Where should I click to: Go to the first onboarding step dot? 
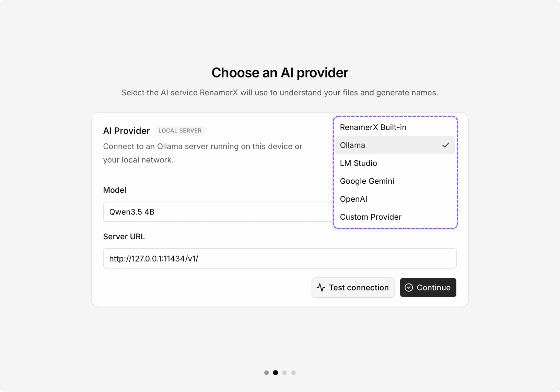(x=267, y=373)
